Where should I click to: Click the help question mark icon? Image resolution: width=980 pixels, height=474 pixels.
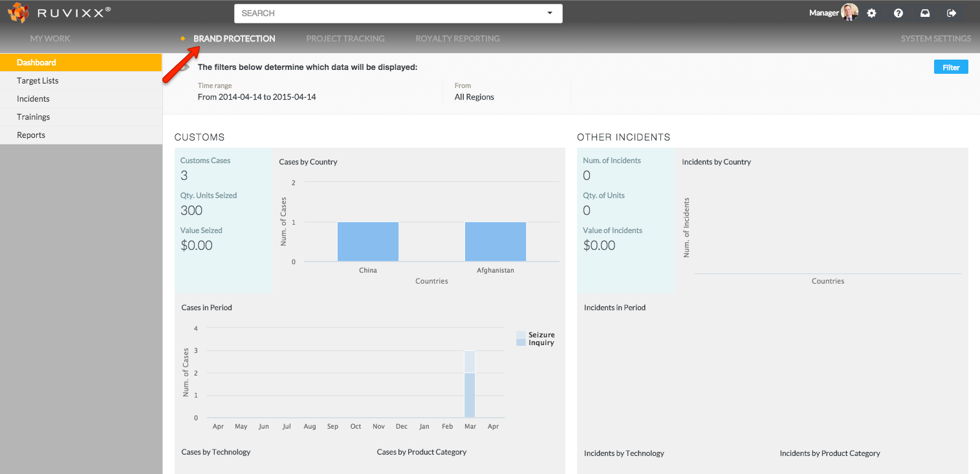(898, 12)
